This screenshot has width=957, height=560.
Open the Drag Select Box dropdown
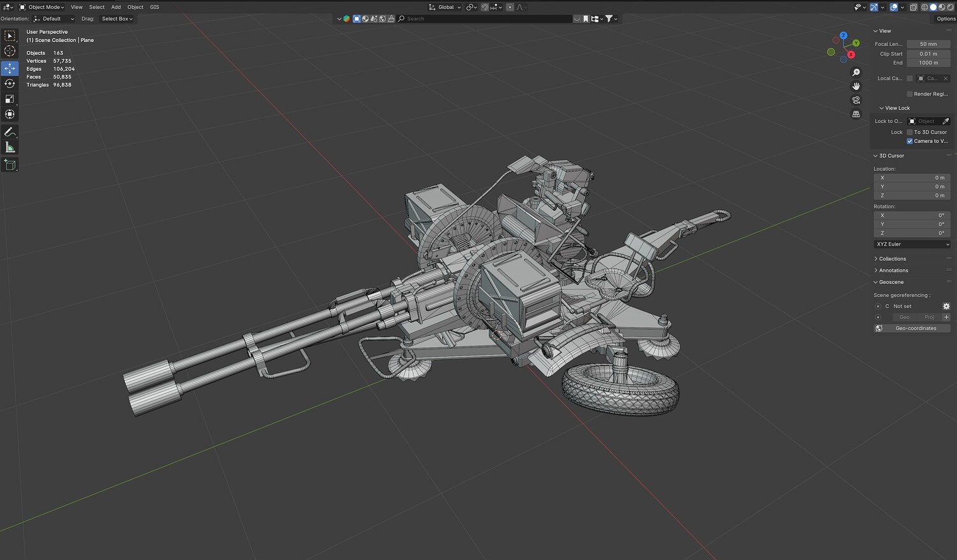click(x=117, y=18)
